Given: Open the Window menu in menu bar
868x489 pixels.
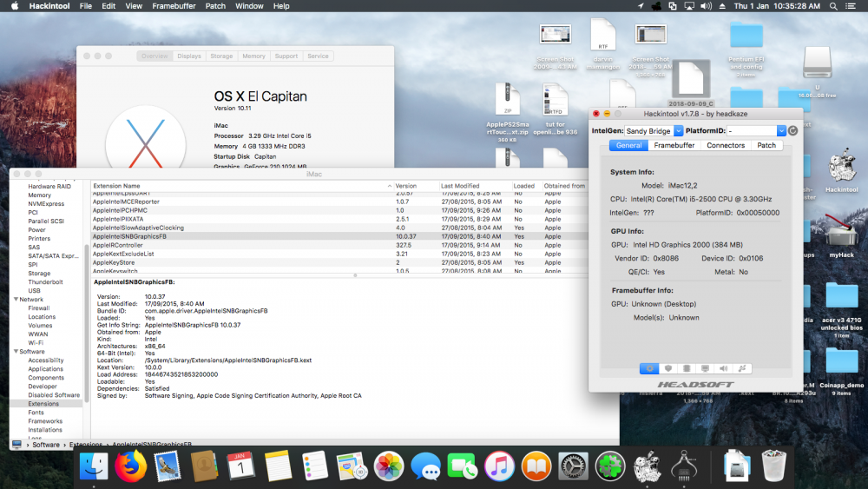Looking at the screenshot, I should coord(249,6).
